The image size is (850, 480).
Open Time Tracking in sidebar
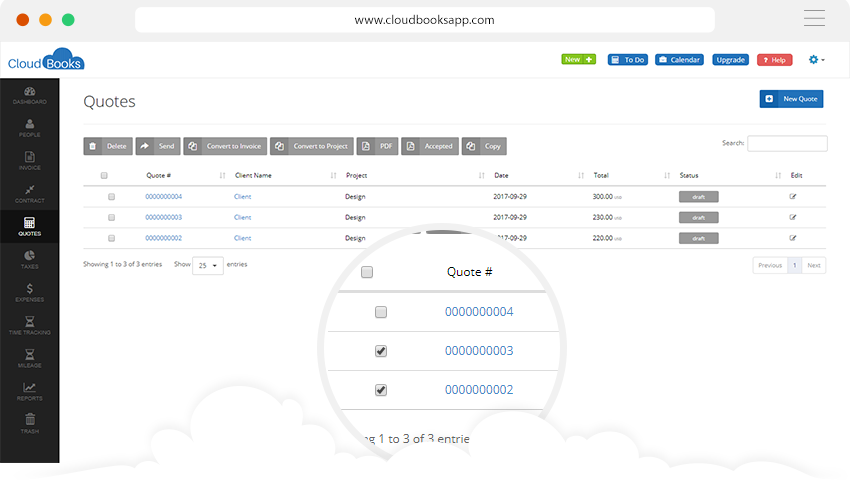tap(29, 325)
